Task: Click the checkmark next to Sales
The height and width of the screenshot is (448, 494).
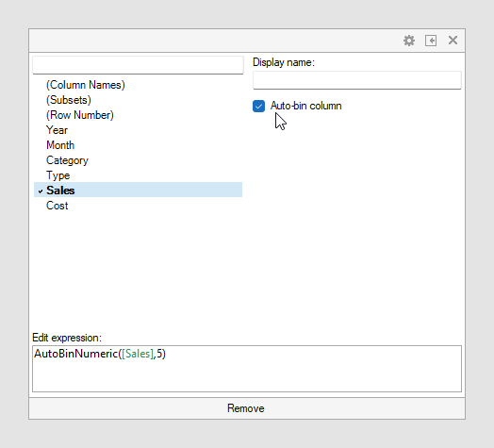Action: (41, 191)
